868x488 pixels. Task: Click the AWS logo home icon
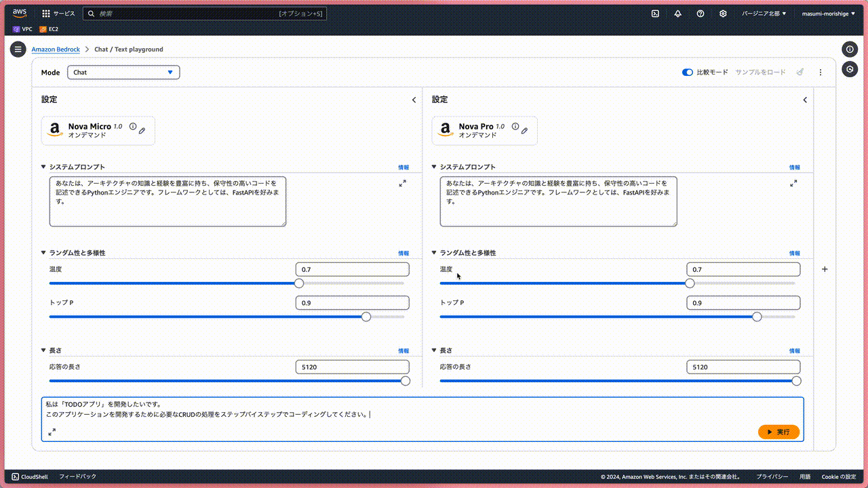coord(20,13)
